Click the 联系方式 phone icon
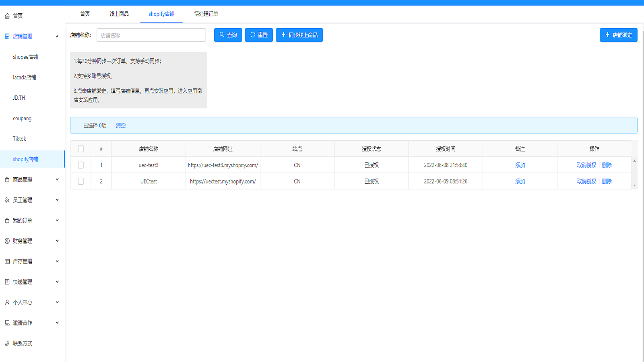Viewport: 644px width, 362px height. coord(7,343)
